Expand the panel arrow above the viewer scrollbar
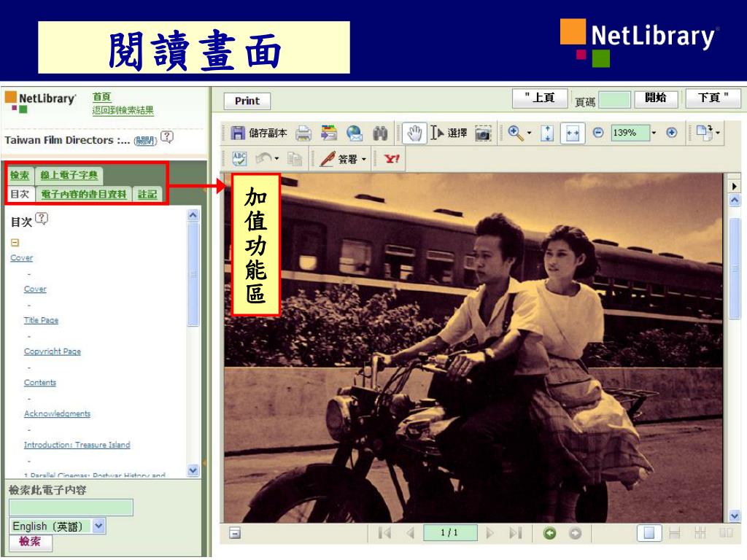The width and height of the screenshot is (747, 560). pos(734,186)
